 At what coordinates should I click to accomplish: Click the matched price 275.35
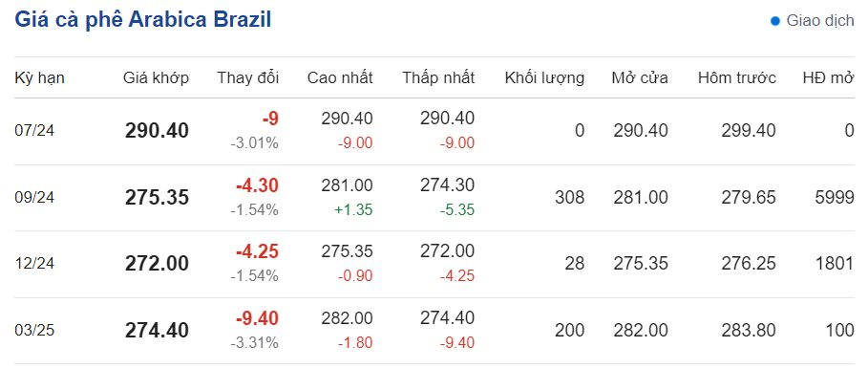point(157,198)
